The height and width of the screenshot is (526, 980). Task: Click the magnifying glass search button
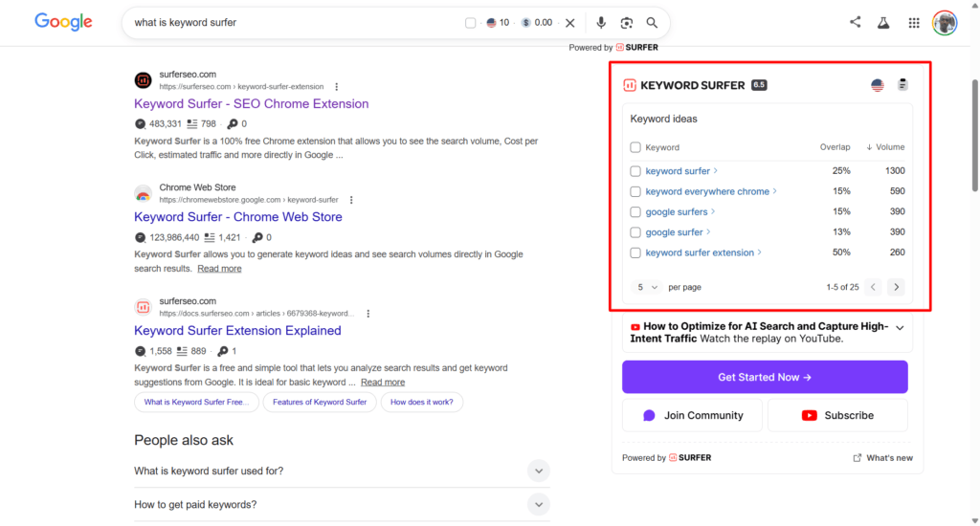tap(652, 23)
